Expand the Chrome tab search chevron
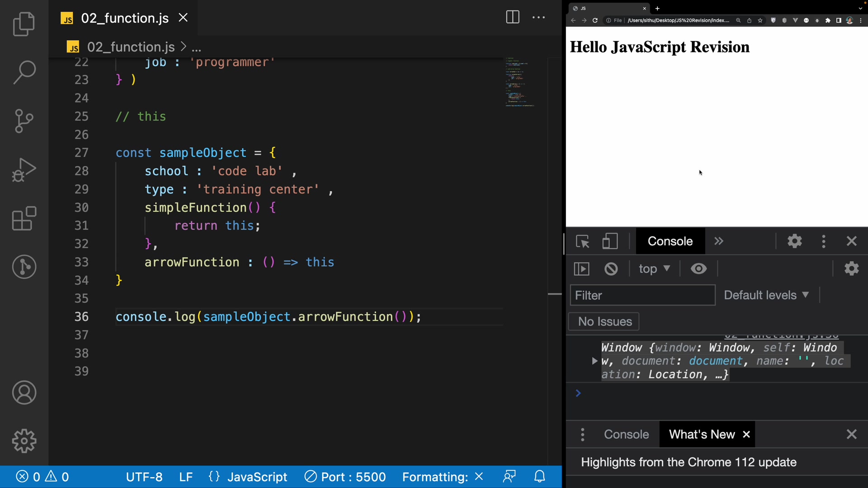868x488 pixels. click(x=860, y=8)
